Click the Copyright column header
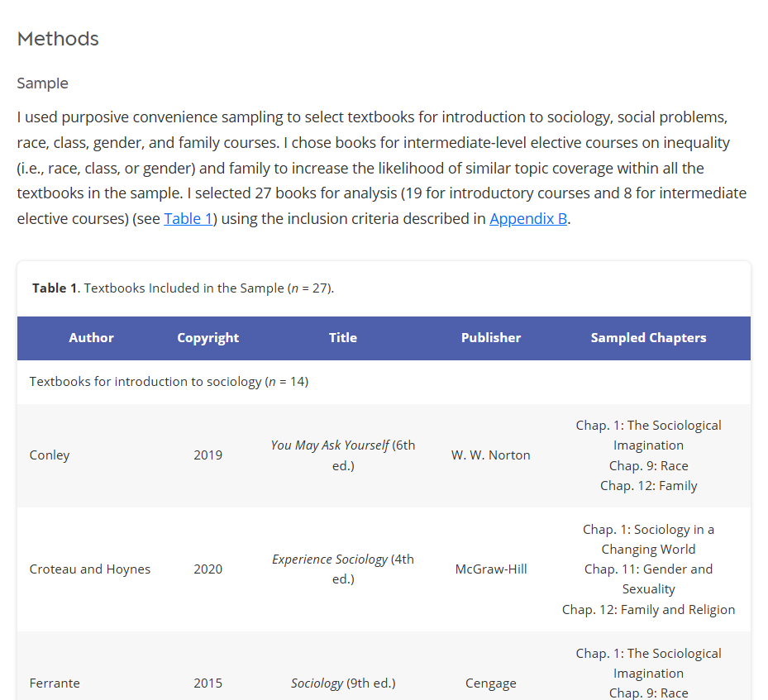 point(208,338)
